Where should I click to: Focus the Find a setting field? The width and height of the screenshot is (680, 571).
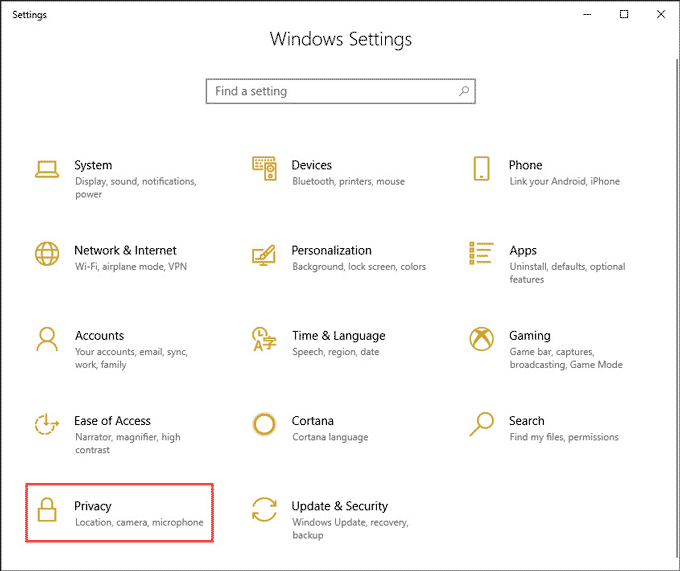[x=330, y=91]
